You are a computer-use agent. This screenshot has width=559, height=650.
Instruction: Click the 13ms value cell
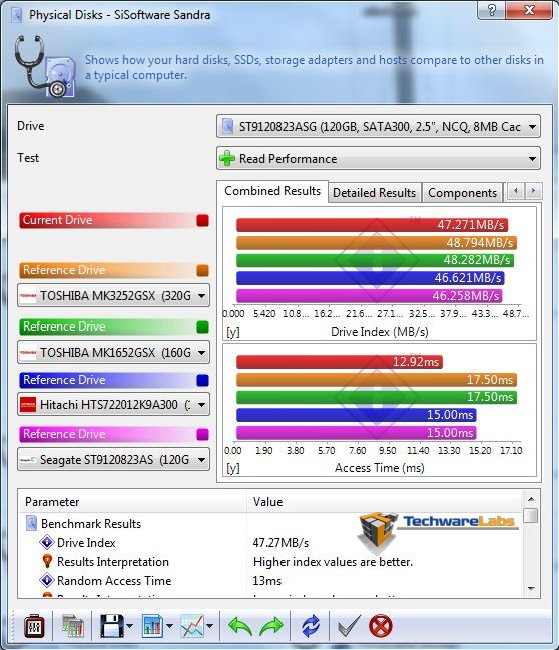[267, 581]
